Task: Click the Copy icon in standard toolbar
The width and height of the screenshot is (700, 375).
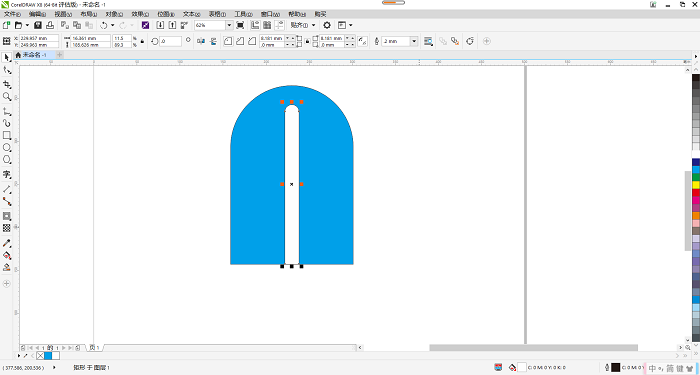Action: (77, 25)
